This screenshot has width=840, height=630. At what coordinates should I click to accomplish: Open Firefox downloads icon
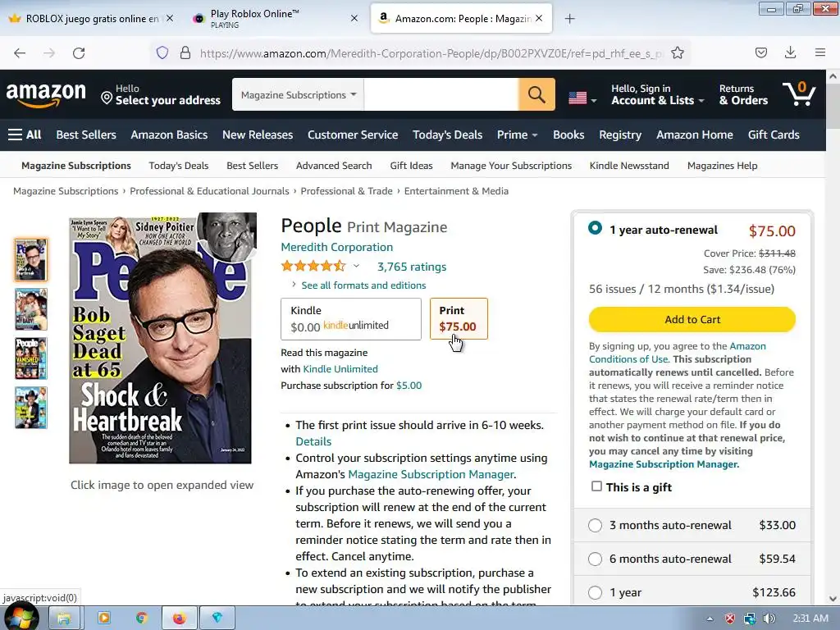coord(790,52)
